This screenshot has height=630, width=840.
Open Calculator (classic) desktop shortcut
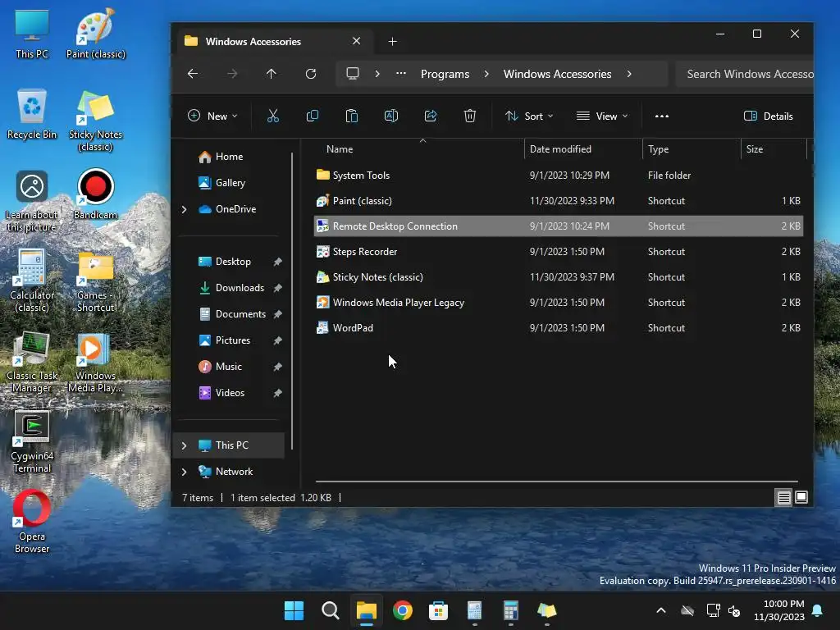(32, 280)
